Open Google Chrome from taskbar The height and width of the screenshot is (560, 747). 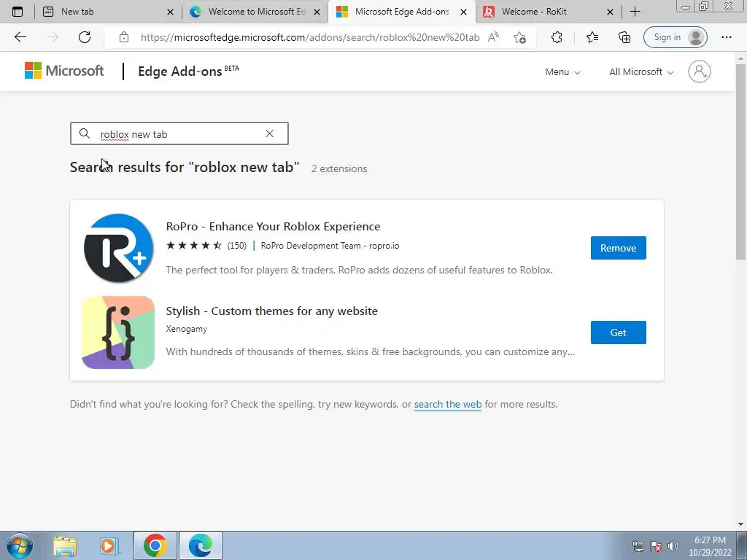(x=155, y=545)
